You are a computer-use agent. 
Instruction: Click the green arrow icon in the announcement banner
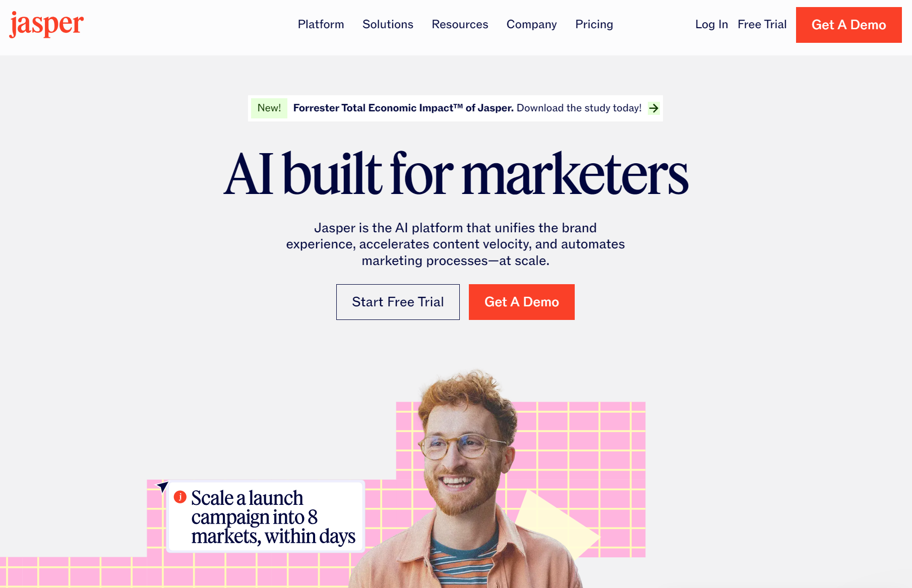654,108
